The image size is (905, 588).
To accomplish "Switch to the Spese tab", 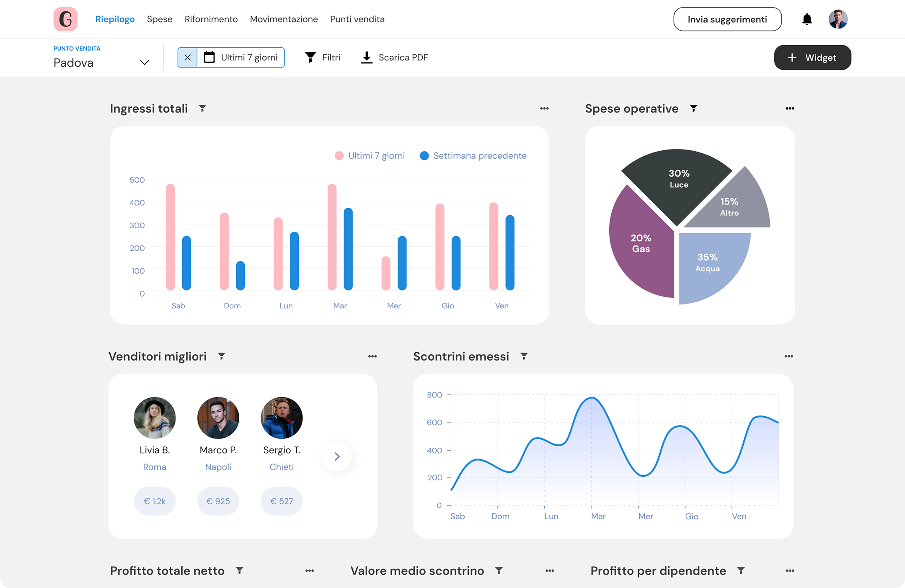I will tap(160, 19).
